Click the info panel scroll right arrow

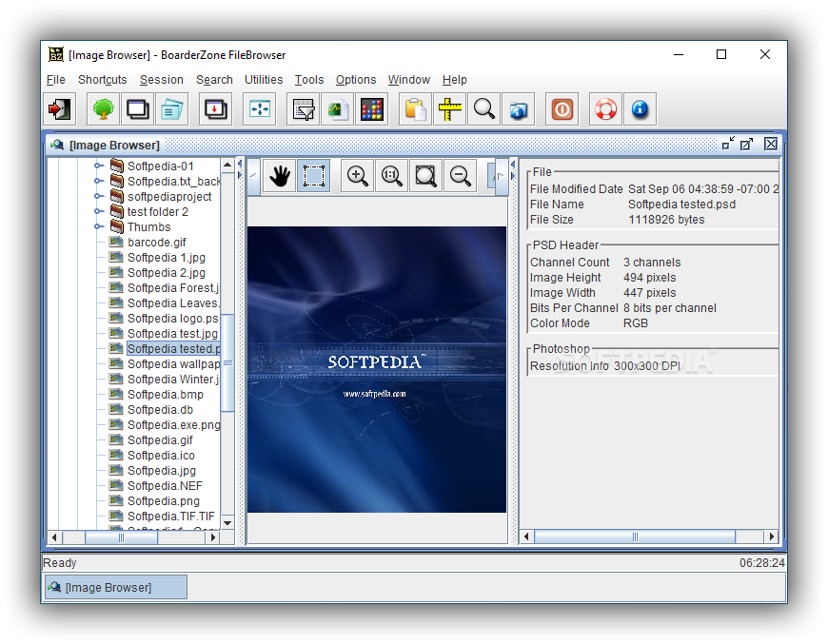pyautogui.click(x=772, y=537)
